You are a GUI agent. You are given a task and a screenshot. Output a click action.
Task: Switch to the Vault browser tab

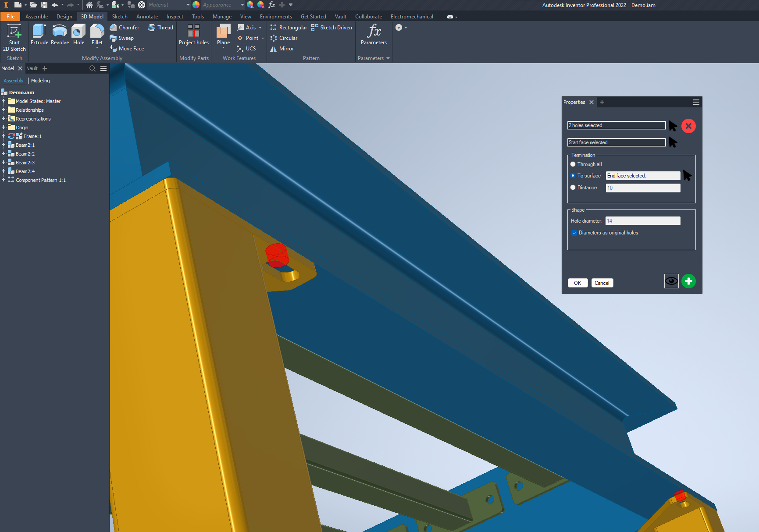click(x=32, y=68)
